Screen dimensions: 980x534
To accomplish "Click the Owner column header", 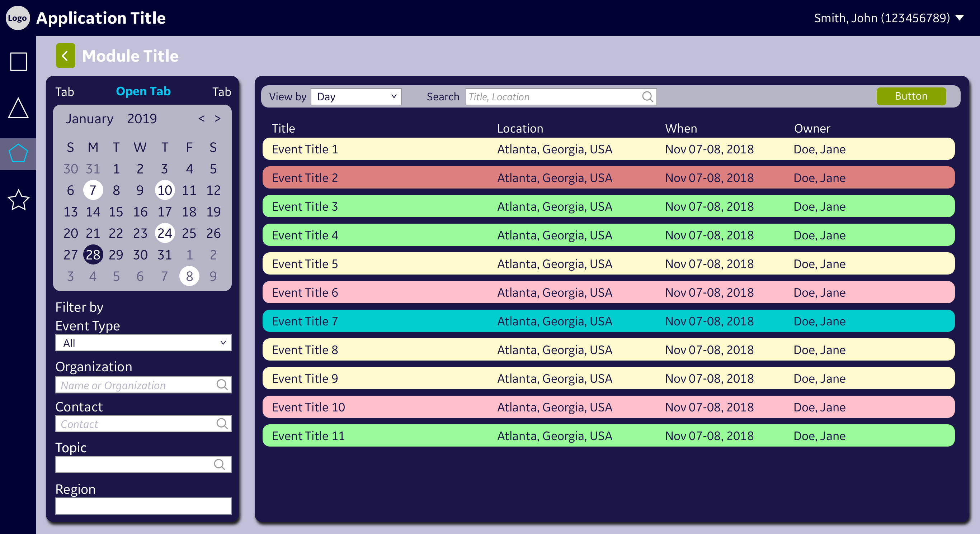I will tap(812, 128).
